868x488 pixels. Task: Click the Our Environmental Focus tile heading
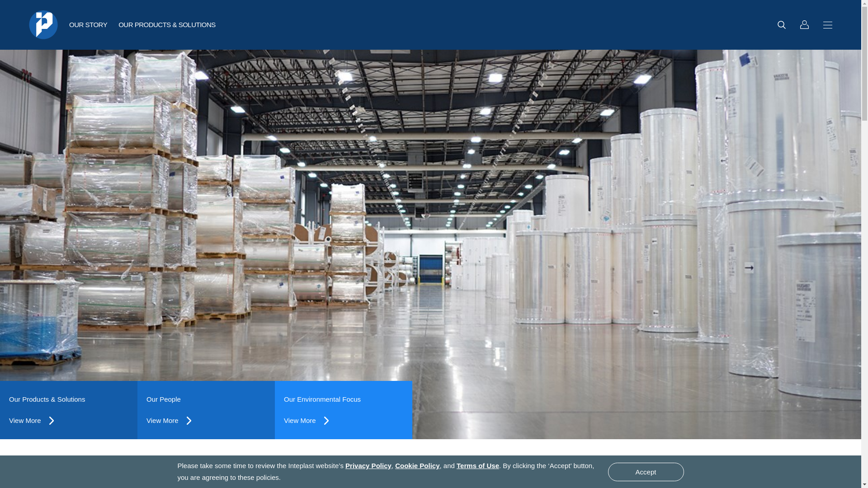coord(322,399)
